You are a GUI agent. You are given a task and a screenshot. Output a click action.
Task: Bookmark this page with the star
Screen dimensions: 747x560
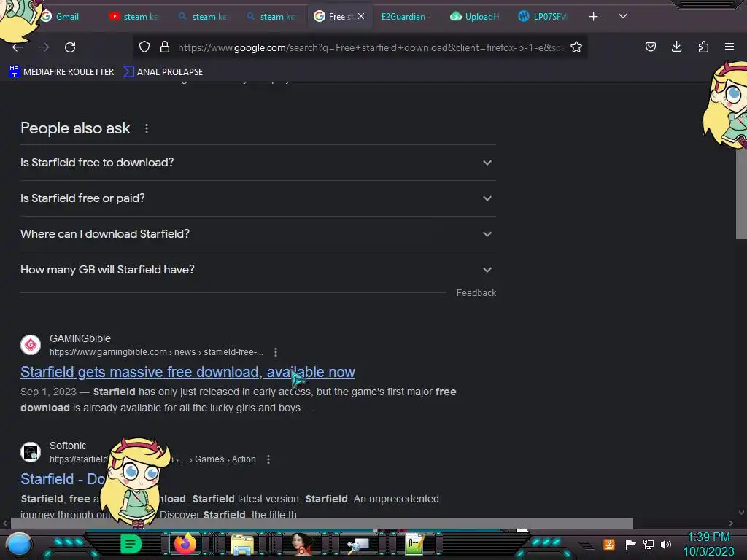tap(576, 47)
